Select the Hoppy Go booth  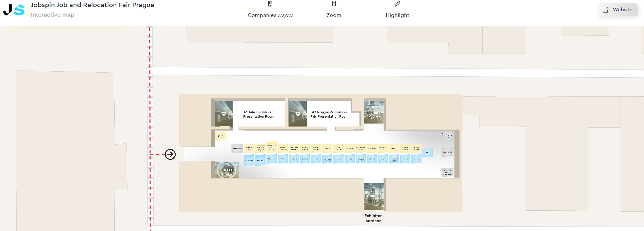[350, 148]
